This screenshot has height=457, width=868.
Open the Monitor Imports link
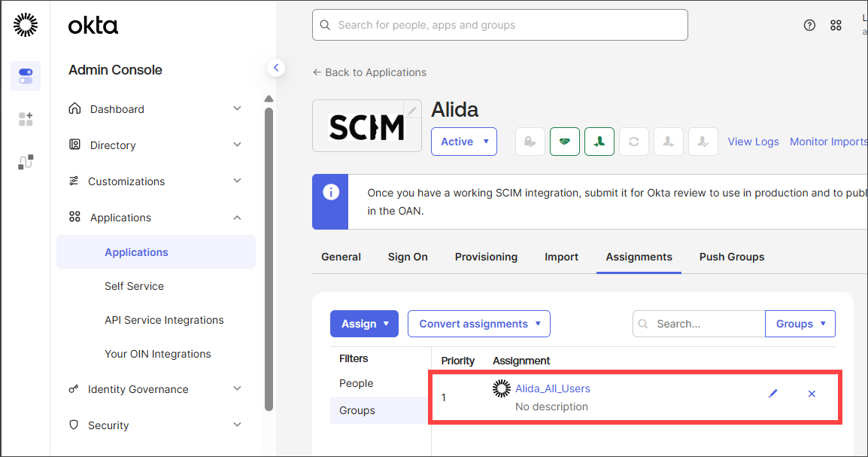(829, 142)
